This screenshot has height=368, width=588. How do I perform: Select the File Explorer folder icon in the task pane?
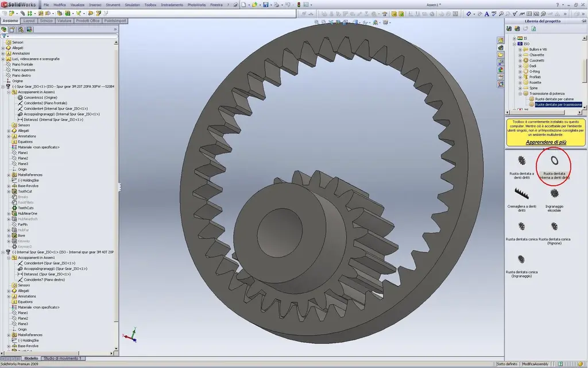click(501, 55)
